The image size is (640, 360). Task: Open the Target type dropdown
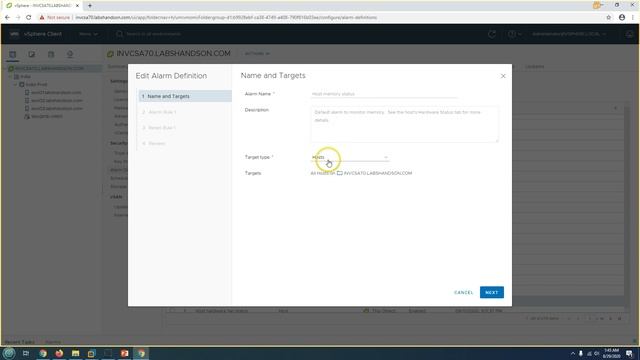pyautogui.click(x=350, y=157)
